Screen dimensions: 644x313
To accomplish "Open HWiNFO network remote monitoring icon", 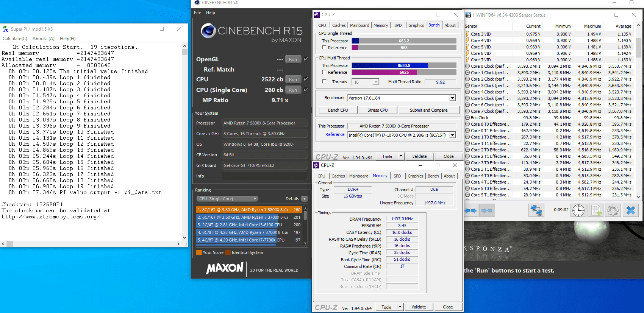I will (536, 210).
